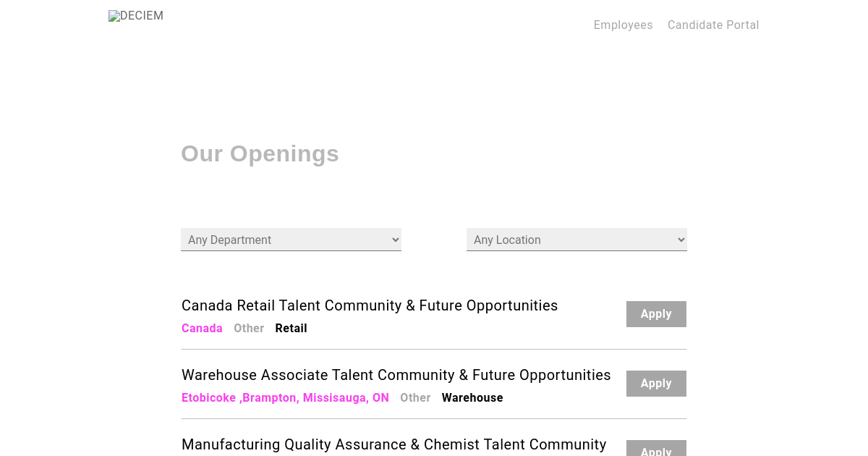Apply to the Canada Retail Talent Community job
Image resolution: width=868 pixels, height=456 pixels.
[x=656, y=314]
